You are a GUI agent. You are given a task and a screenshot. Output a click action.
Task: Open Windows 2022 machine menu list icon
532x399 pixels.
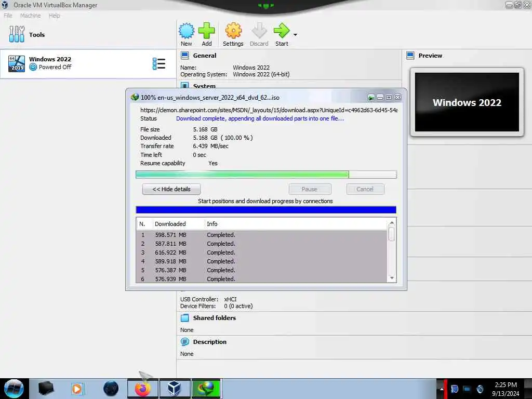pyautogui.click(x=159, y=64)
